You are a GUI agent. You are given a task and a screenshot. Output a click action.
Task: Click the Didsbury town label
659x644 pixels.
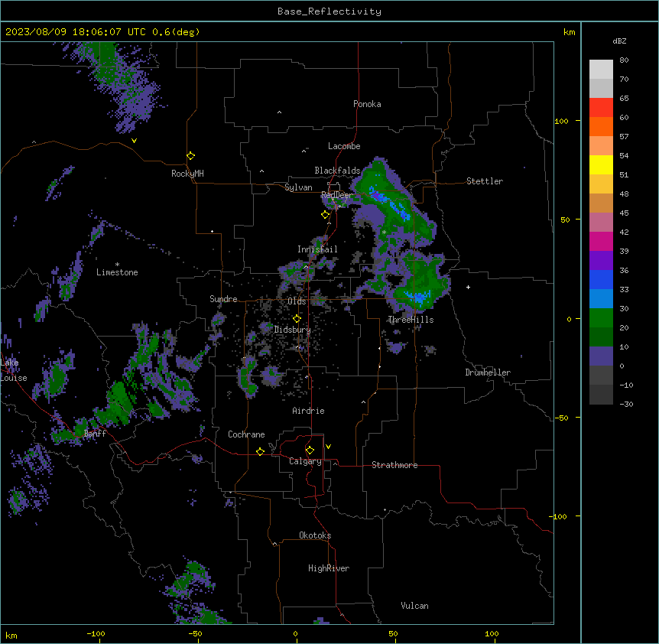click(x=293, y=330)
